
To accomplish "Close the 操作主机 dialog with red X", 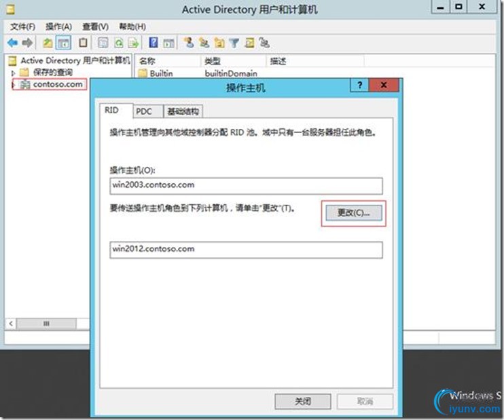I will (384, 85).
